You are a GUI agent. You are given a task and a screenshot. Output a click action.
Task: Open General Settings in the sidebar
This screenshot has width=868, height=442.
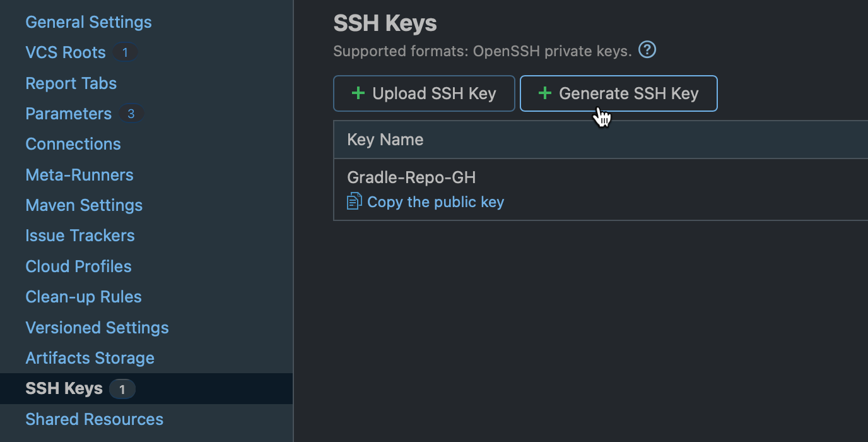pyautogui.click(x=88, y=21)
